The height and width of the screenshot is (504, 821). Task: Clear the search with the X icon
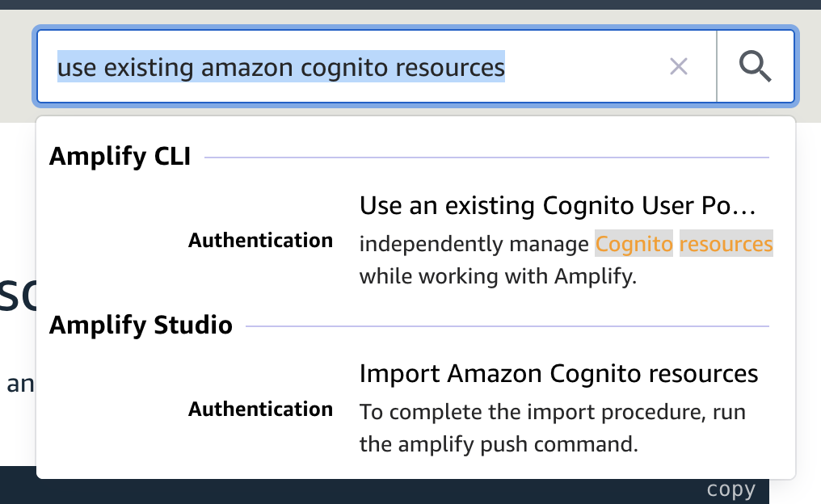point(679,66)
